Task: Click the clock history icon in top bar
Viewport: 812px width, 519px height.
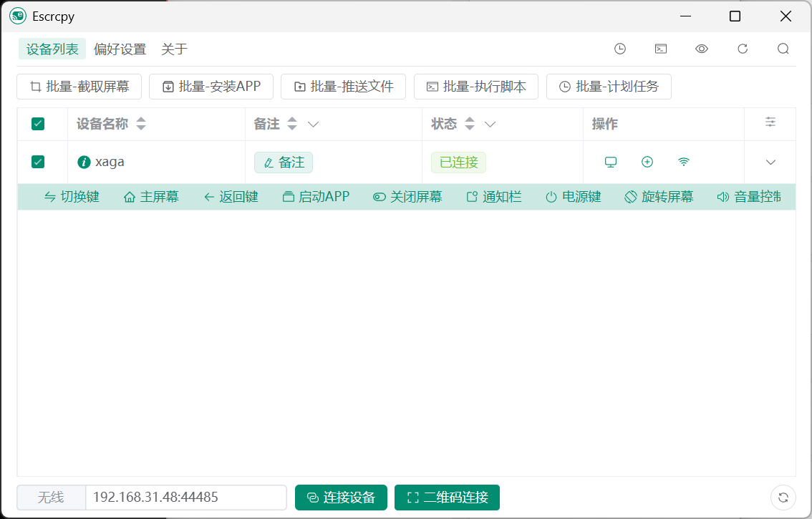Action: 620,49
